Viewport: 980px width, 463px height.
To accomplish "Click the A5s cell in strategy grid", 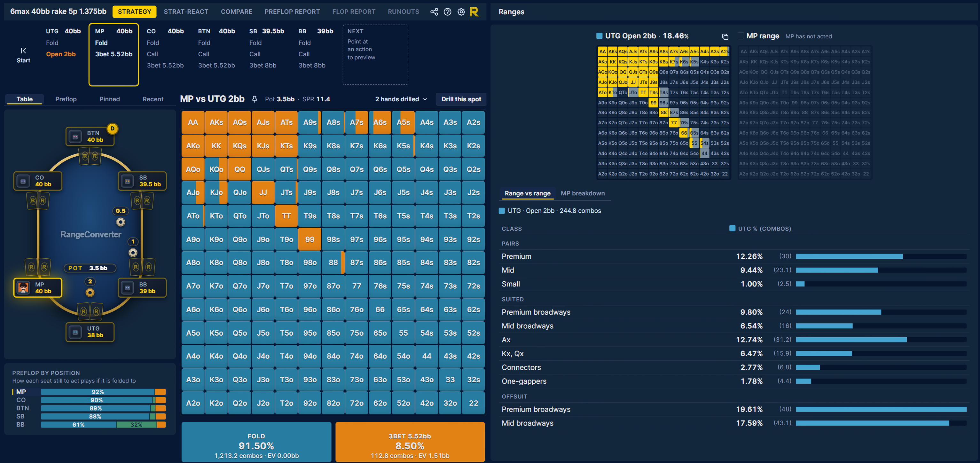I will pos(403,122).
